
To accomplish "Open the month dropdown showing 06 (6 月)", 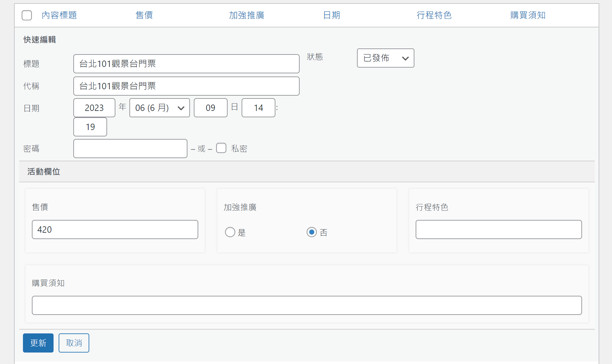I will coord(159,108).
